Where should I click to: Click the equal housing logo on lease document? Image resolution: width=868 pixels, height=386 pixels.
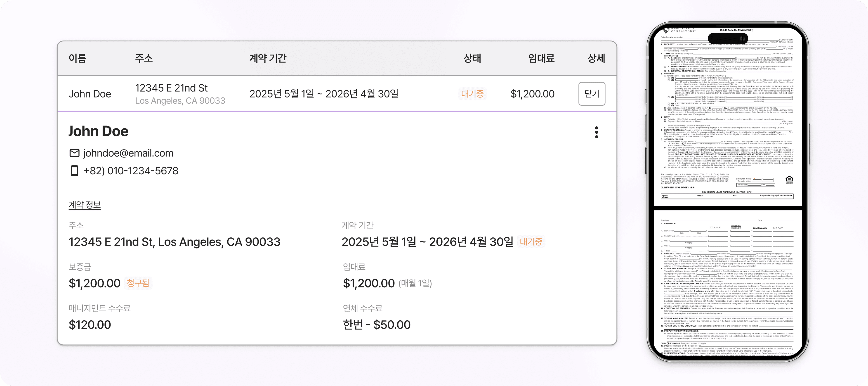789,180
